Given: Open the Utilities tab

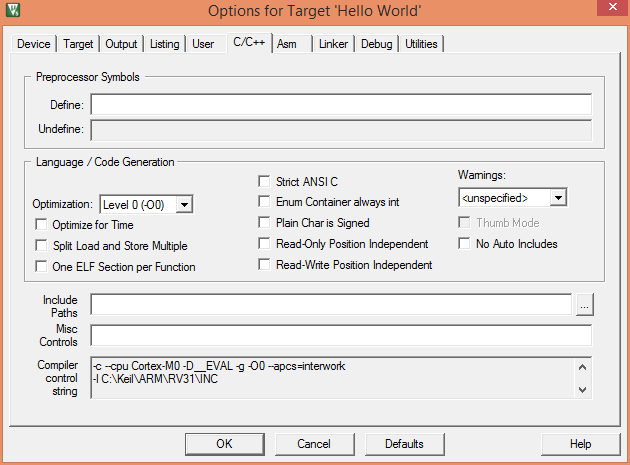Looking at the screenshot, I should (421, 44).
